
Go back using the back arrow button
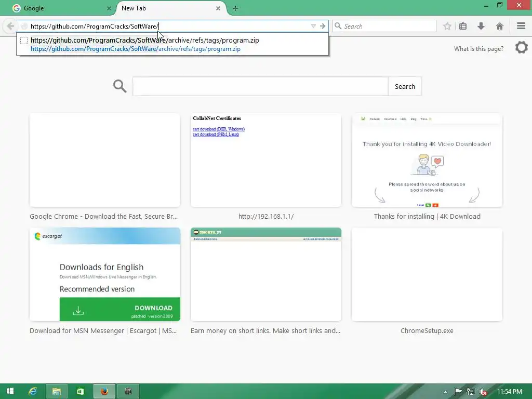coord(10,26)
